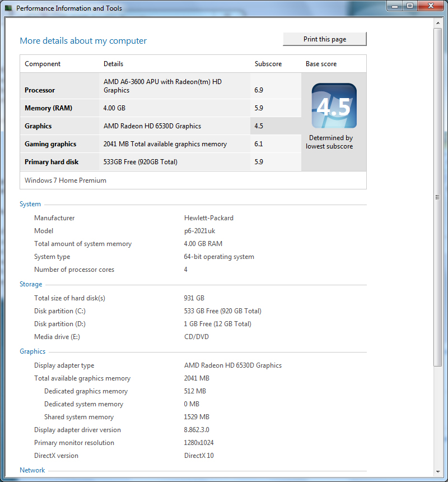
Task: Click the 931 GB total disk size value
Action: (194, 298)
